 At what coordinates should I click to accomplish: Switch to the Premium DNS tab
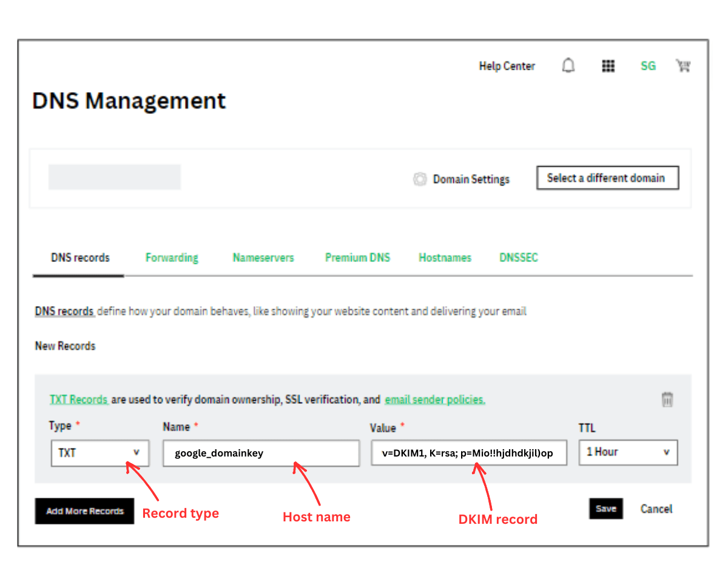point(357,258)
